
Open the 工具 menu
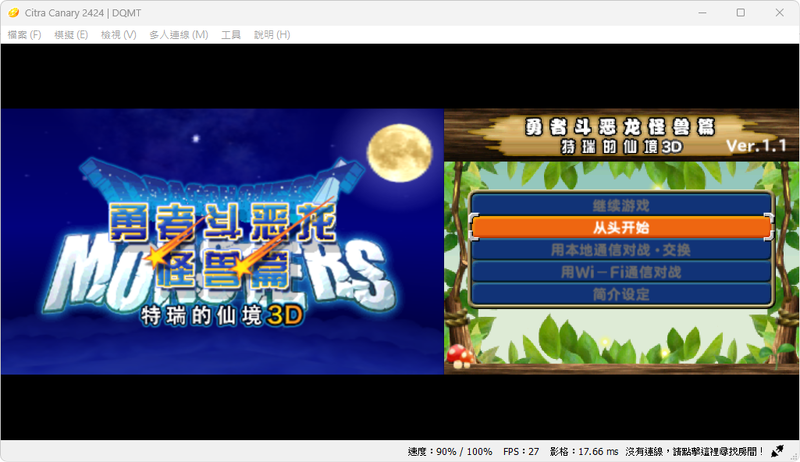(231, 35)
